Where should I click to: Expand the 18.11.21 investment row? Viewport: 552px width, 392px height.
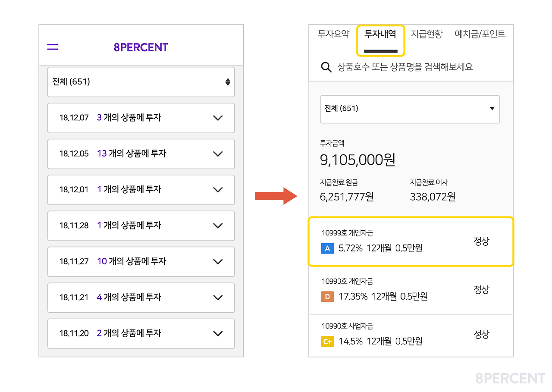218,298
